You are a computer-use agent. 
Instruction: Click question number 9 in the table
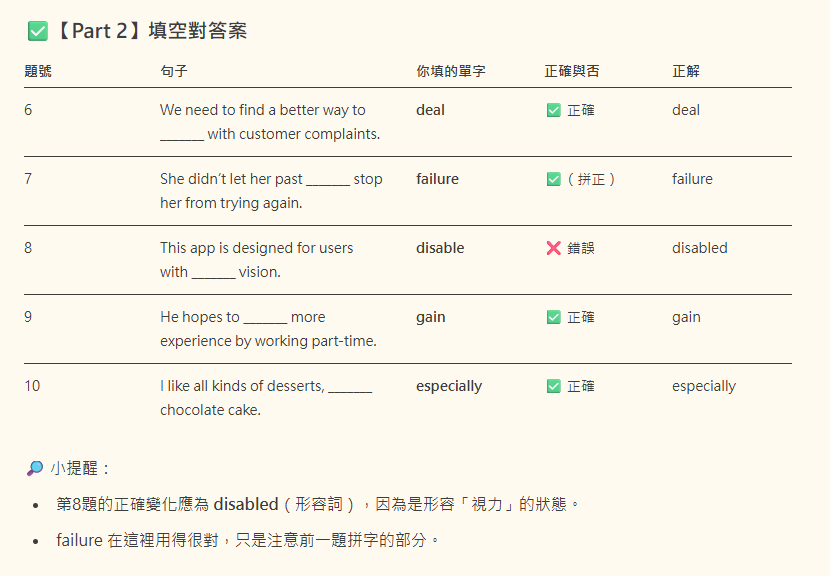28,317
